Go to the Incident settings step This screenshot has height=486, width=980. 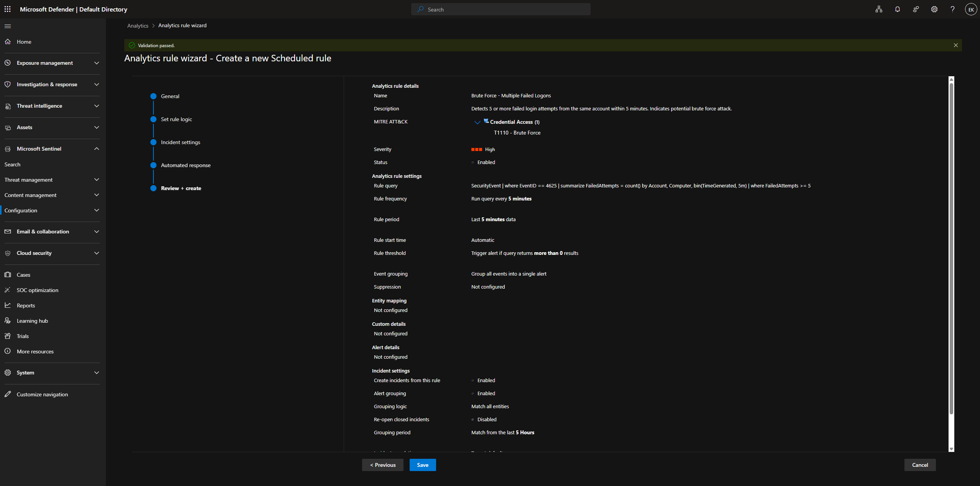(x=180, y=142)
